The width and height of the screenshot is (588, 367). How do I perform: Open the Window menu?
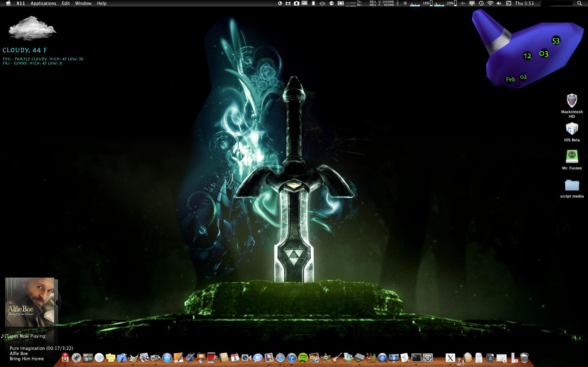pyautogui.click(x=83, y=3)
